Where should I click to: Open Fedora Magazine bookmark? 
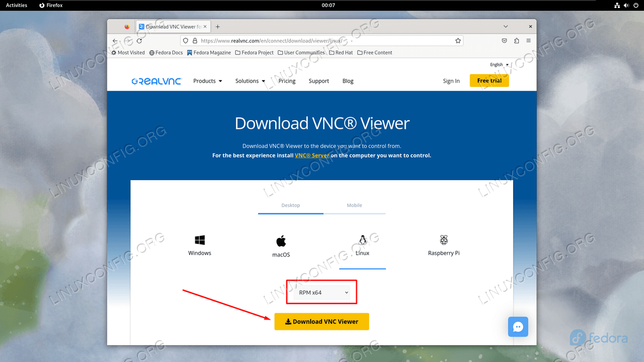coord(209,53)
